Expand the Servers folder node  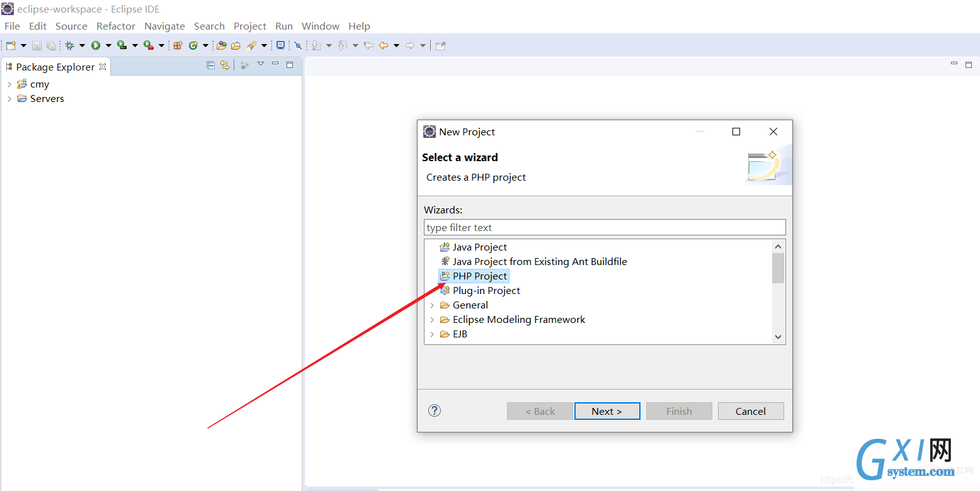(x=9, y=99)
